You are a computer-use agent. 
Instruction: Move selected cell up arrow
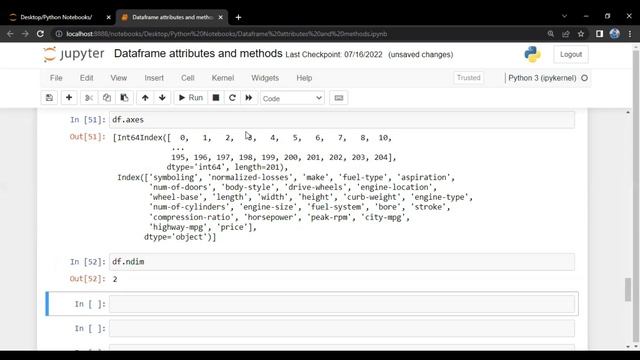tap(145, 98)
